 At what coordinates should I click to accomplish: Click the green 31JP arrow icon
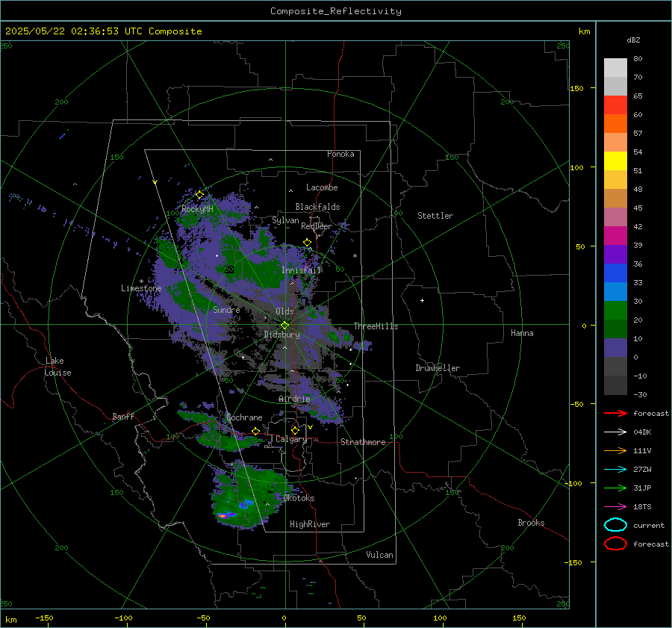(615, 488)
